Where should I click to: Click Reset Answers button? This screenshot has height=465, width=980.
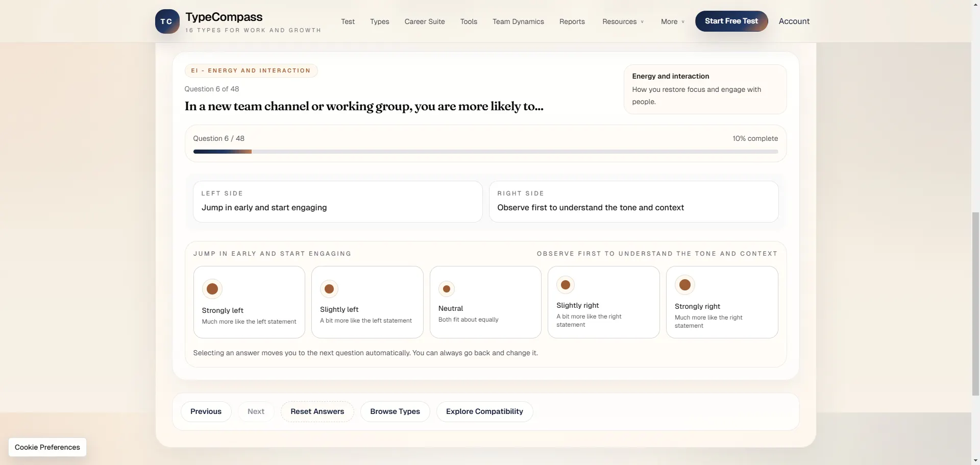[317, 411]
